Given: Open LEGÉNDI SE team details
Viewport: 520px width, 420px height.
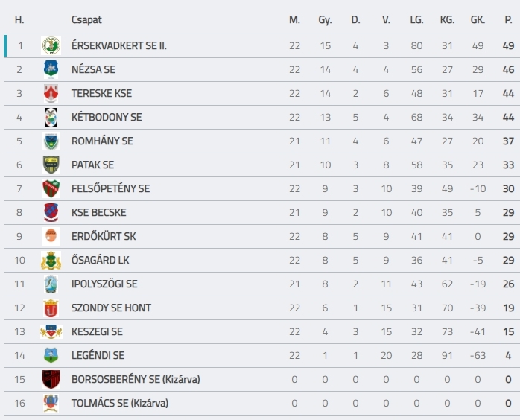Looking at the screenshot, I should [98, 356].
